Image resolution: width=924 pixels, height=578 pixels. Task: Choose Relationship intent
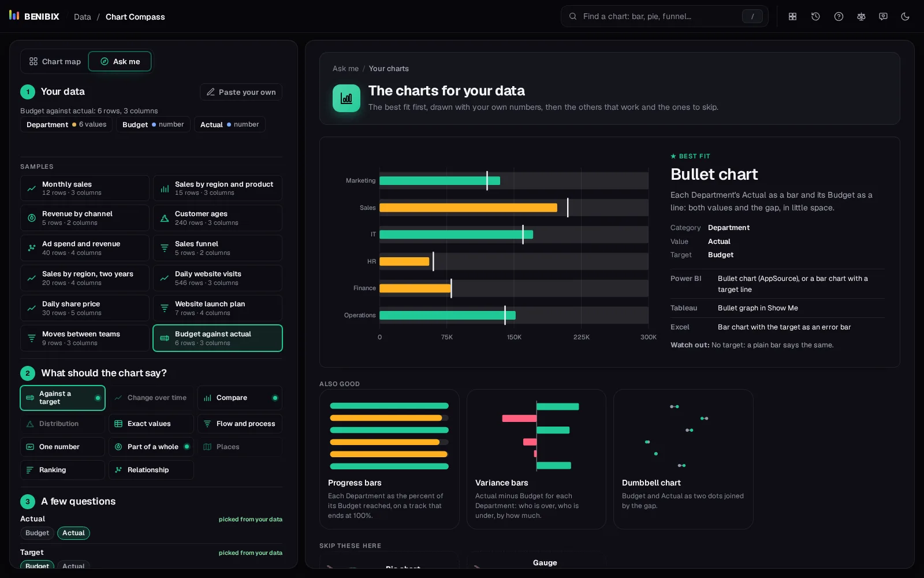tap(151, 470)
